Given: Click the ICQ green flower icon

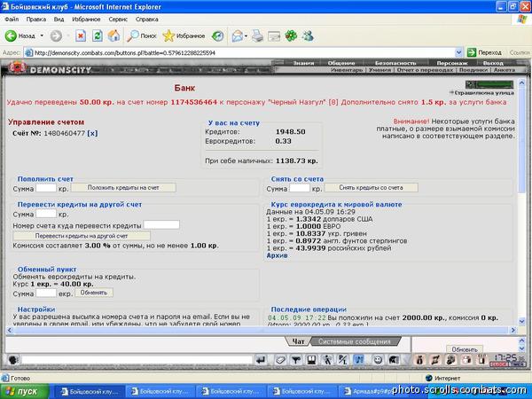Looking at the screenshot, I should coord(291,35).
